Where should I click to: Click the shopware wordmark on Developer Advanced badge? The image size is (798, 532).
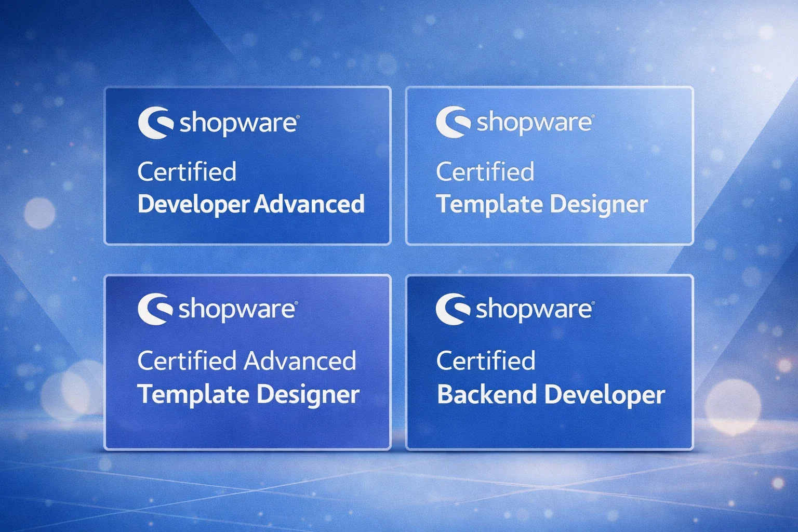click(x=238, y=124)
